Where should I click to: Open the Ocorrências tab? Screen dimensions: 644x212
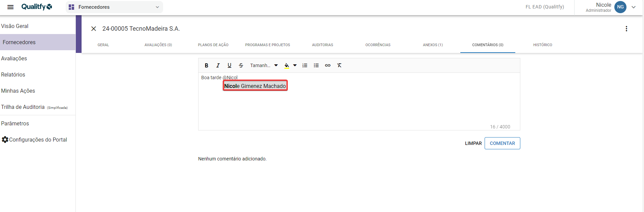click(378, 45)
